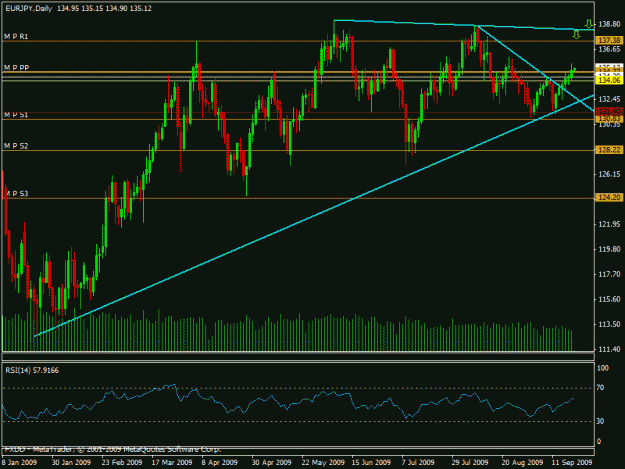Screen dimensions: 625x469
Task: Click the 121.95 price scale value
Action: click(609, 224)
